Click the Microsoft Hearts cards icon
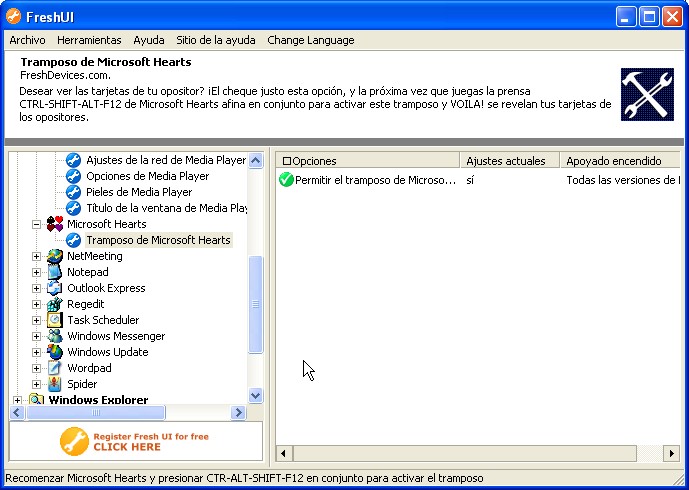 (55, 224)
